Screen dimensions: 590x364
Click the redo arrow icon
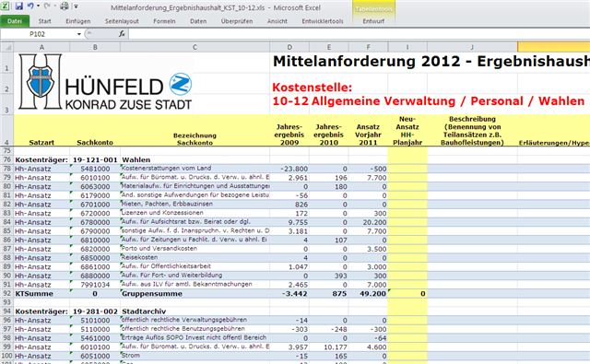[47, 6]
